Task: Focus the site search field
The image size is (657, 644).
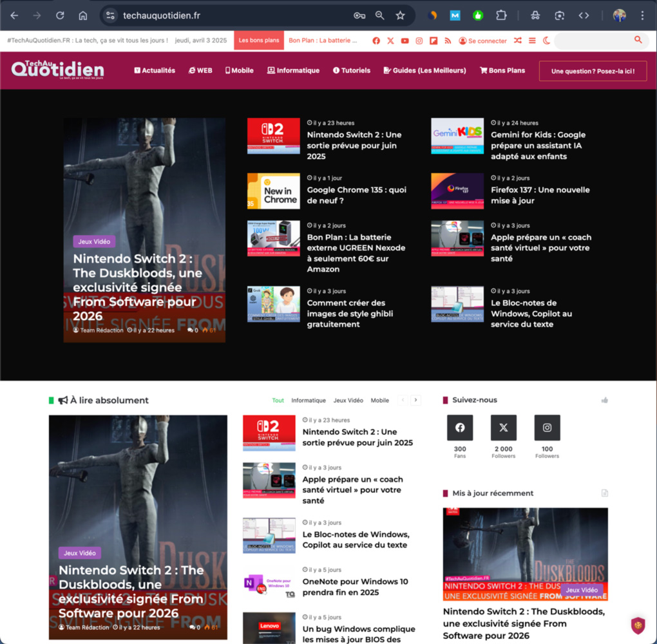Action: click(x=594, y=40)
